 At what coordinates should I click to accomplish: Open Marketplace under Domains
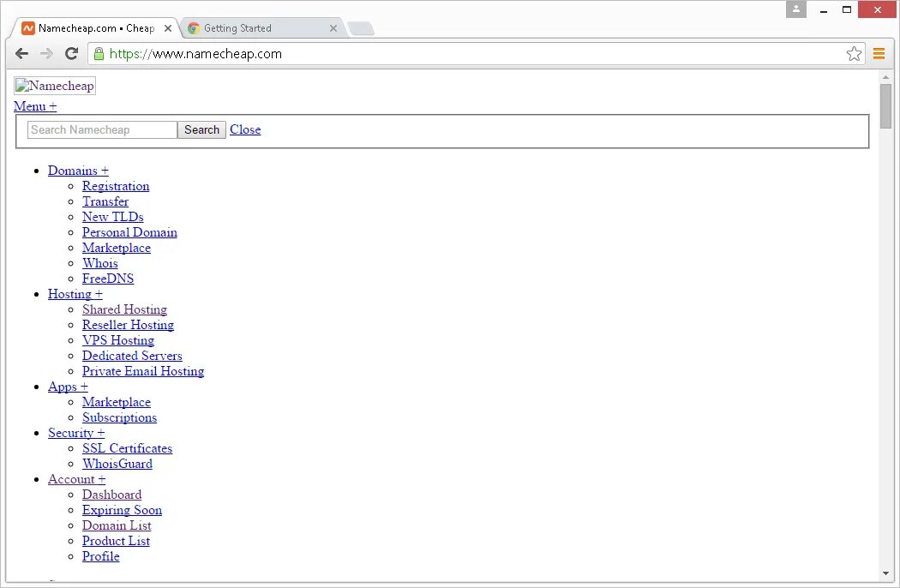coord(116,248)
